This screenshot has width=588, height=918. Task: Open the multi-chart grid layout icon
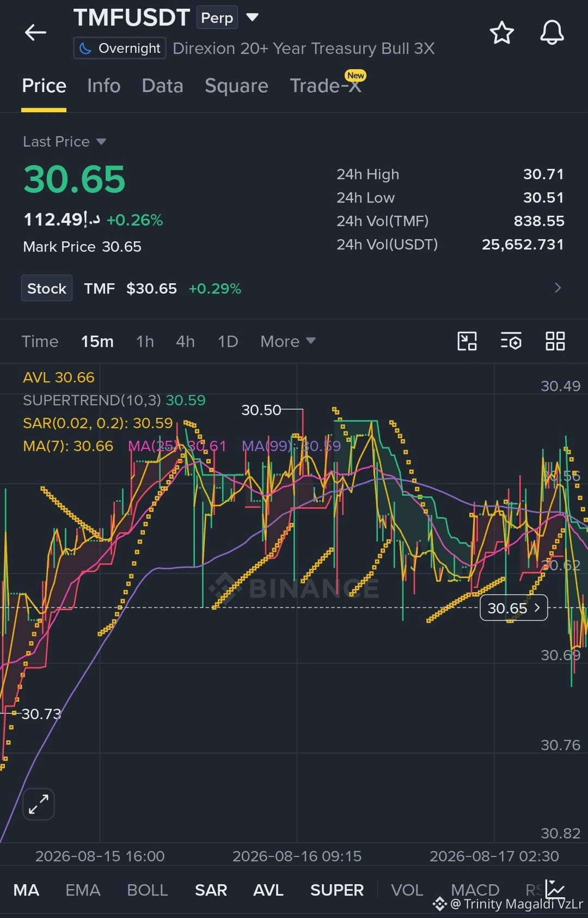point(555,342)
